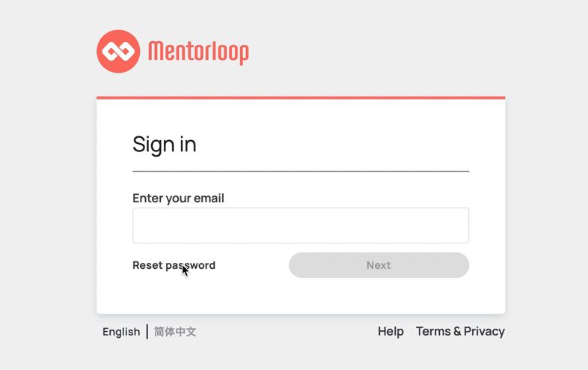
Task: Open the Help link in footer
Action: click(x=391, y=331)
